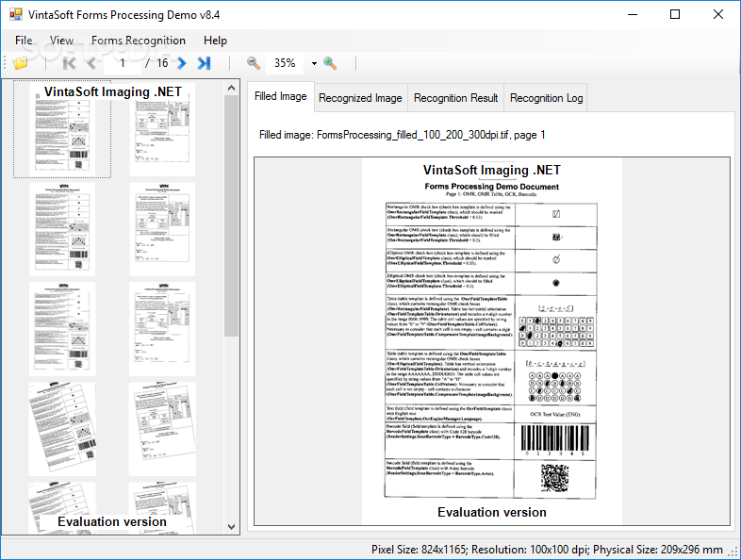The width and height of the screenshot is (741, 560).
Task: Open the zoom level dropdown arrow
Action: point(314,63)
